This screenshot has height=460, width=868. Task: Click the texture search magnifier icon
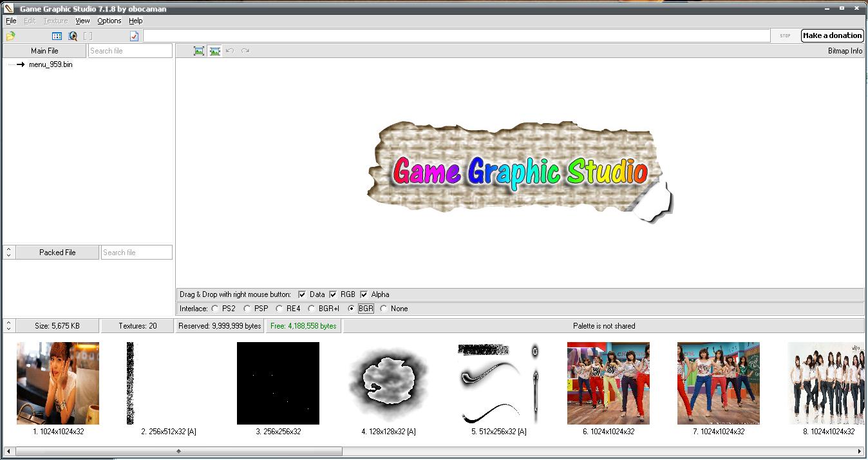73,36
